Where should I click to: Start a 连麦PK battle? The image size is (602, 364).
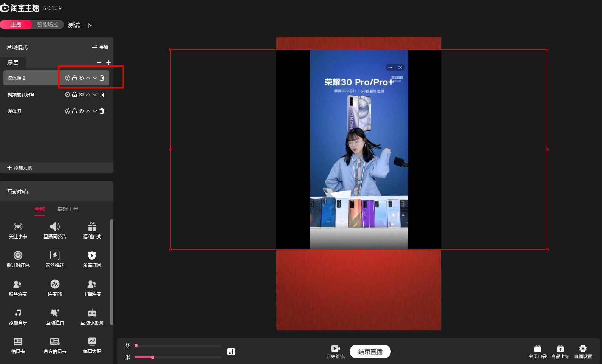pos(55,288)
